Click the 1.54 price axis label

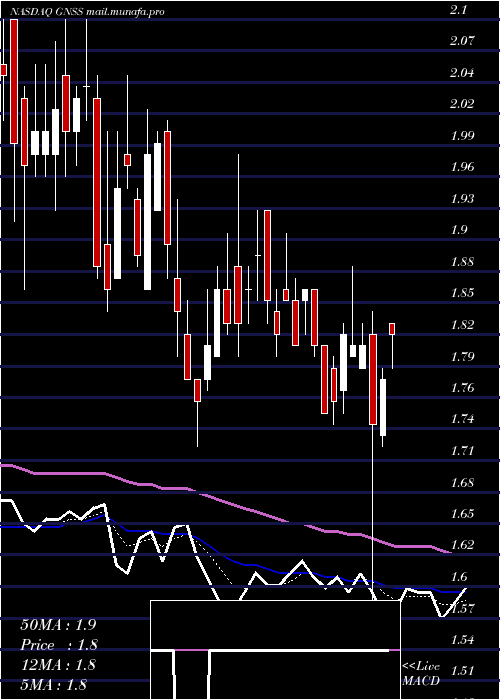pyautogui.click(x=462, y=640)
